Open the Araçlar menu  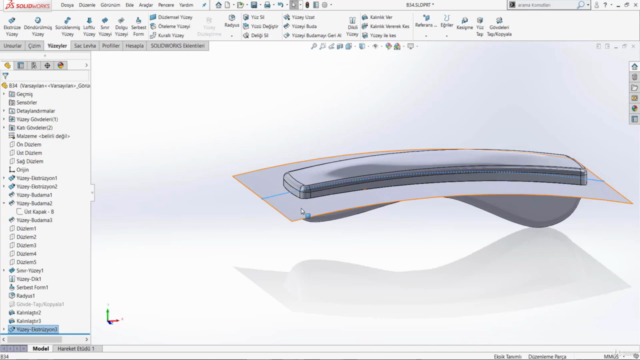click(x=146, y=5)
